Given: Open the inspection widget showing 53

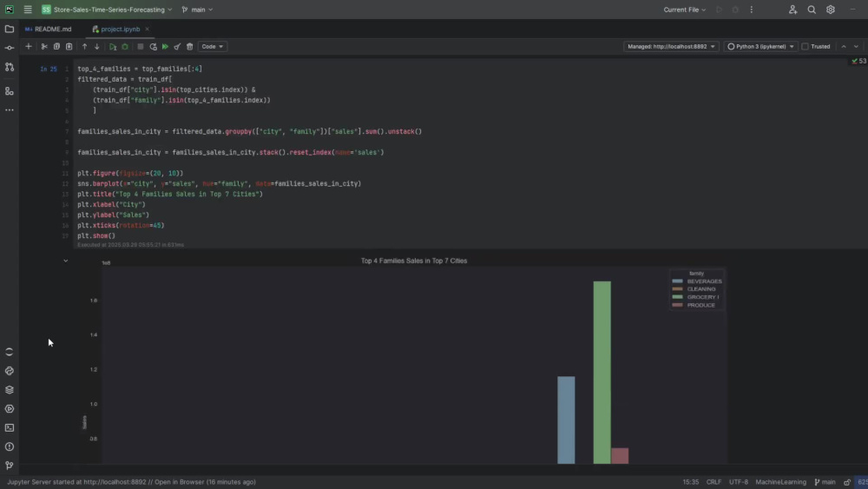Looking at the screenshot, I should tap(859, 61).
